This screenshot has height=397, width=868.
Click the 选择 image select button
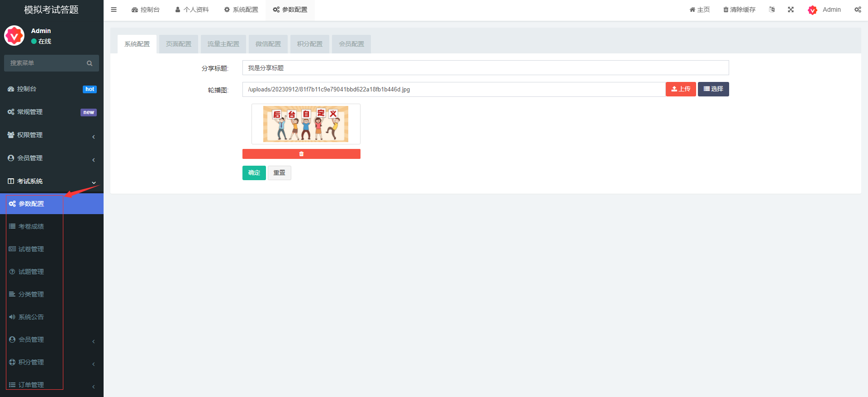713,89
